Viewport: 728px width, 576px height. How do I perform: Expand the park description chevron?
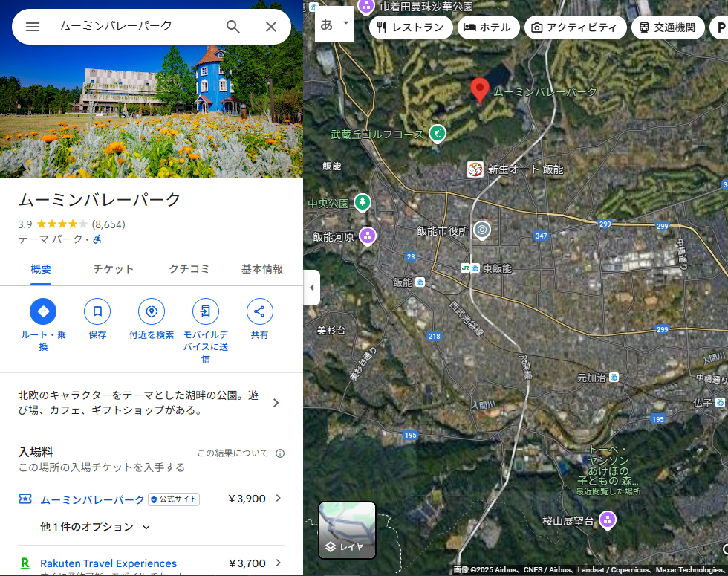(x=276, y=403)
